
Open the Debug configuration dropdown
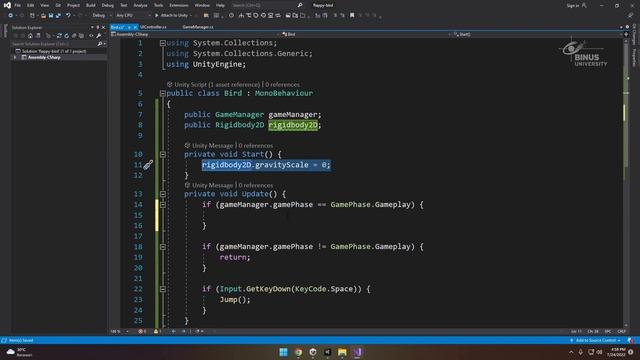tap(102, 16)
